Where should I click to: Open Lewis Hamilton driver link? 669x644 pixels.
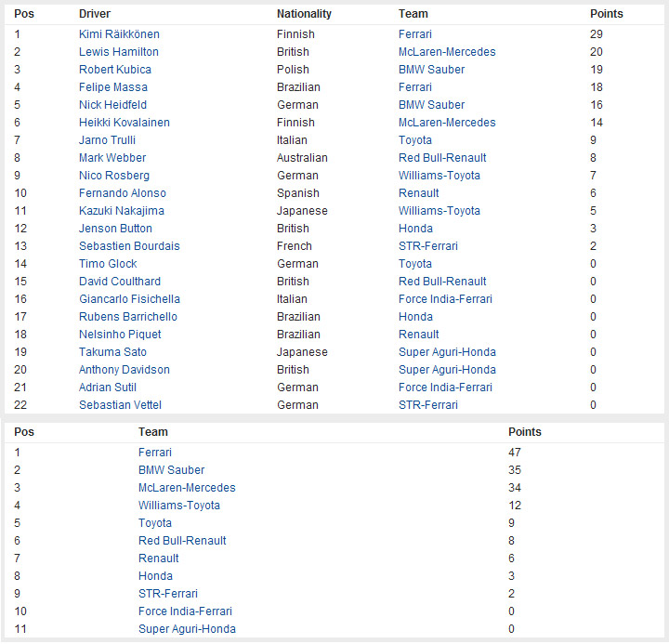pyautogui.click(x=119, y=52)
